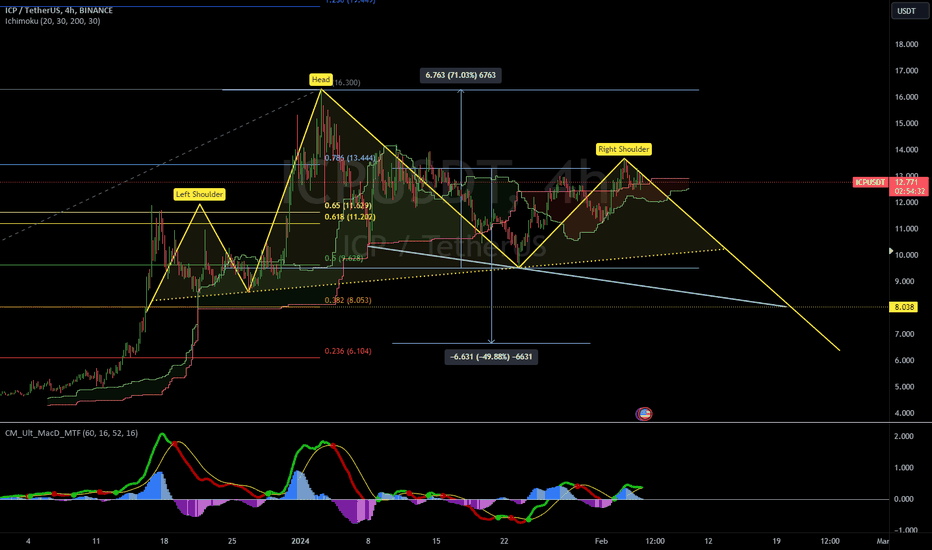Click the 0.786 (13.444) Fibonacci level label
This screenshot has width=932, height=550.
[350, 158]
